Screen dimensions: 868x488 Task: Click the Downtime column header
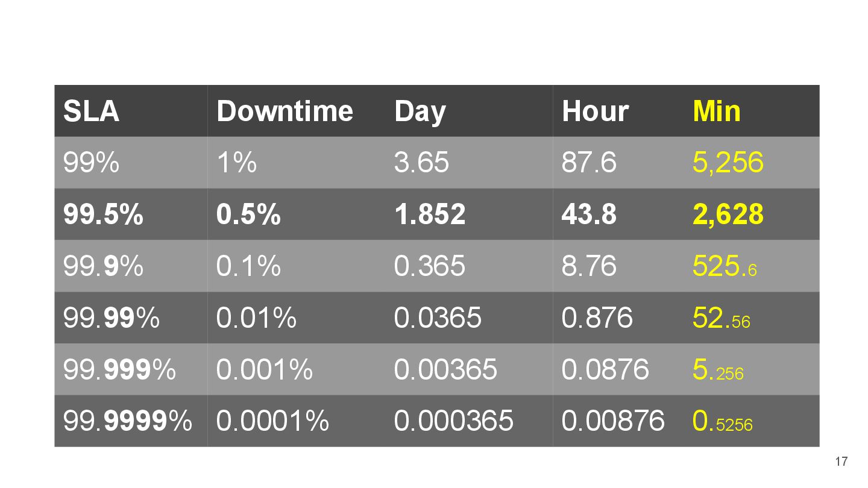pyautogui.click(x=285, y=111)
